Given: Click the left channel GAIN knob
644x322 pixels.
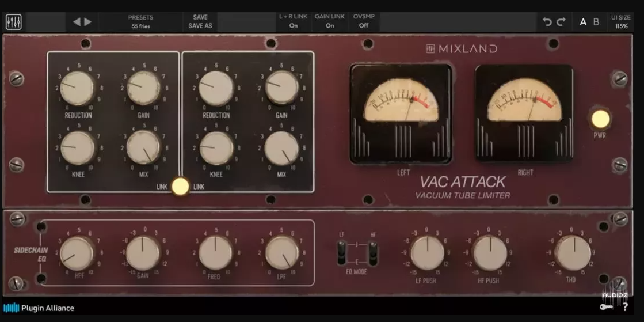Looking at the screenshot, I should click(x=143, y=88).
